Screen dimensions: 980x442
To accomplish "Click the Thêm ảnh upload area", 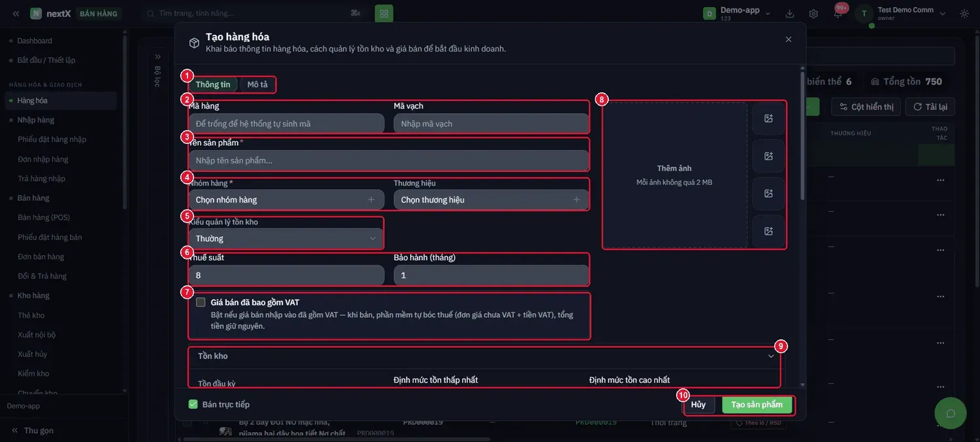I will (674, 175).
